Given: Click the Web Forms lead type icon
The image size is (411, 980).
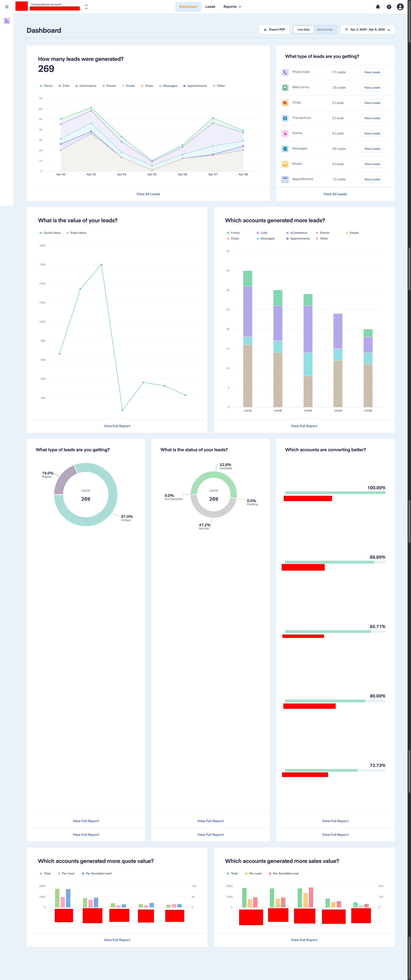Looking at the screenshot, I should [x=285, y=88].
